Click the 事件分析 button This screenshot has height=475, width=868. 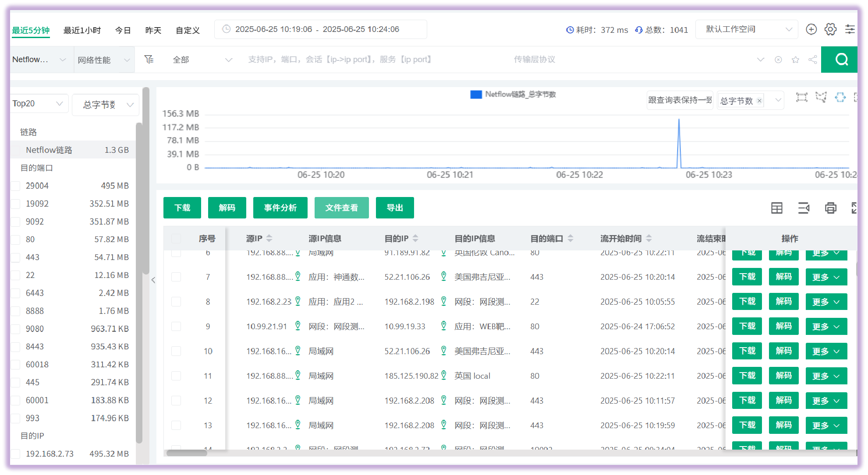[x=280, y=208]
